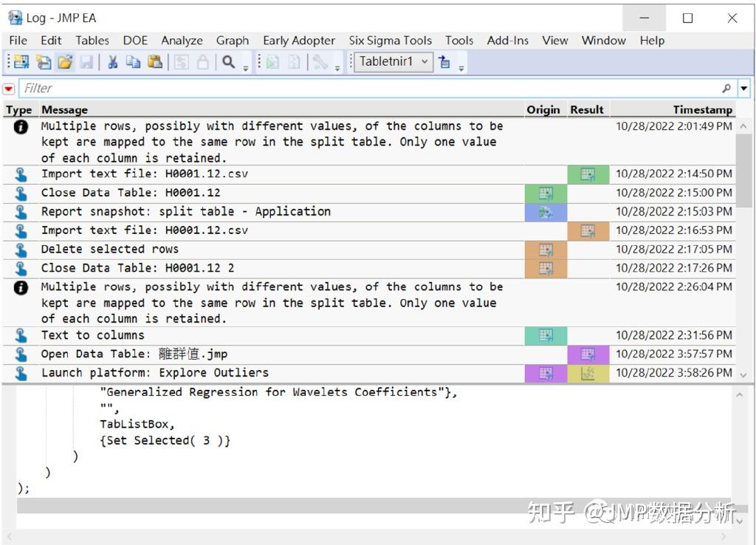Sort log by the Timestamp column header

click(707, 109)
